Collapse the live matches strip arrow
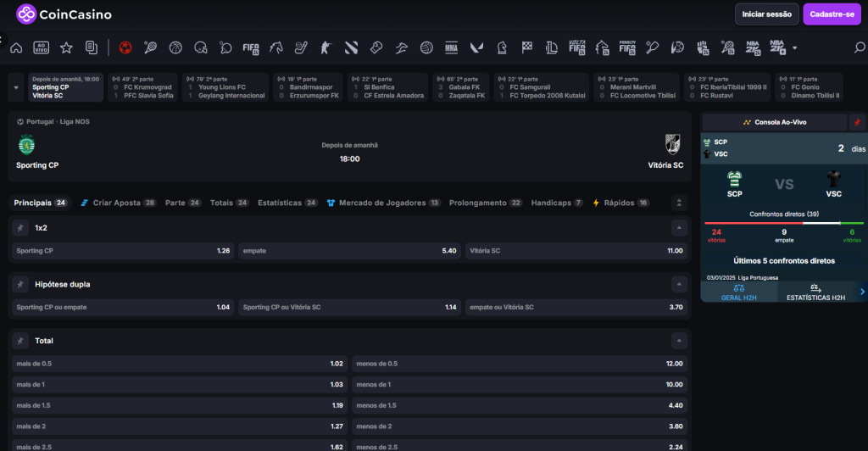This screenshot has height=451, width=868. pyautogui.click(x=16, y=87)
